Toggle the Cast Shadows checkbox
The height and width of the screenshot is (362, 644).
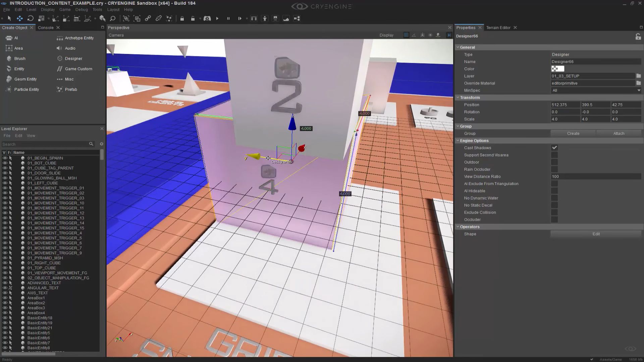point(554,148)
